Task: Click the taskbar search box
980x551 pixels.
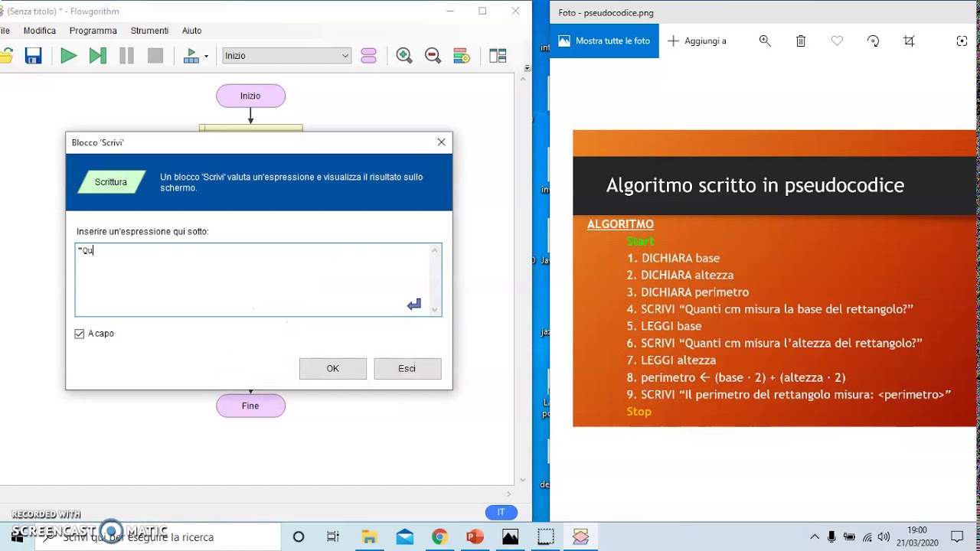Action: click(159, 536)
